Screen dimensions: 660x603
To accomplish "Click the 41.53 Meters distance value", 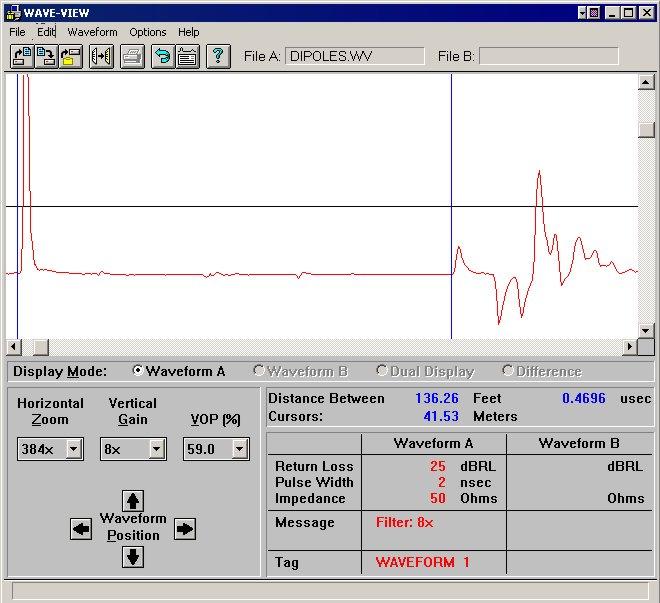I will (x=441, y=416).
